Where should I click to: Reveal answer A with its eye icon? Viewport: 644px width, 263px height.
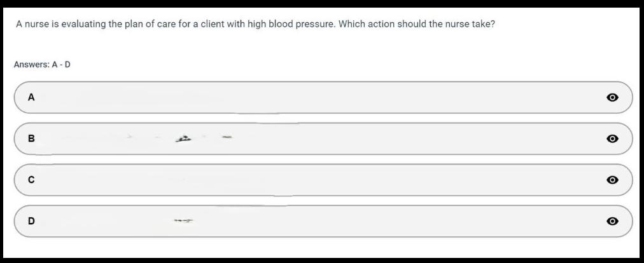pyautogui.click(x=612, y=98)
